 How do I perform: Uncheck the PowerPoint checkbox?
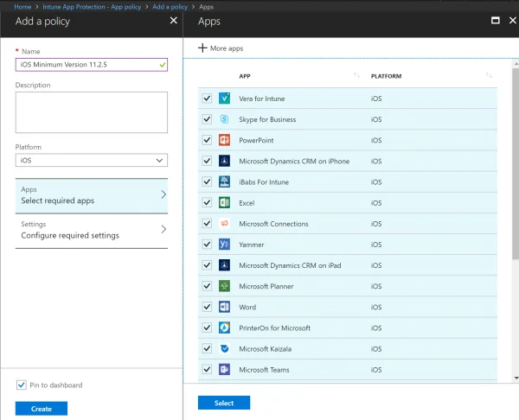coord(207,140)
